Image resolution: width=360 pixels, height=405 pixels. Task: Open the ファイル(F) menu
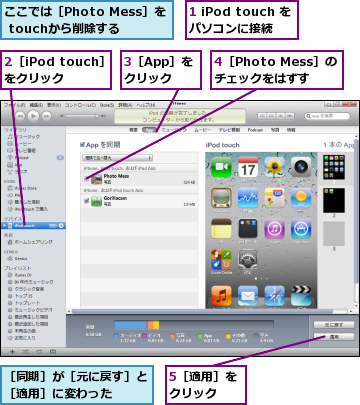coord(14,105)
